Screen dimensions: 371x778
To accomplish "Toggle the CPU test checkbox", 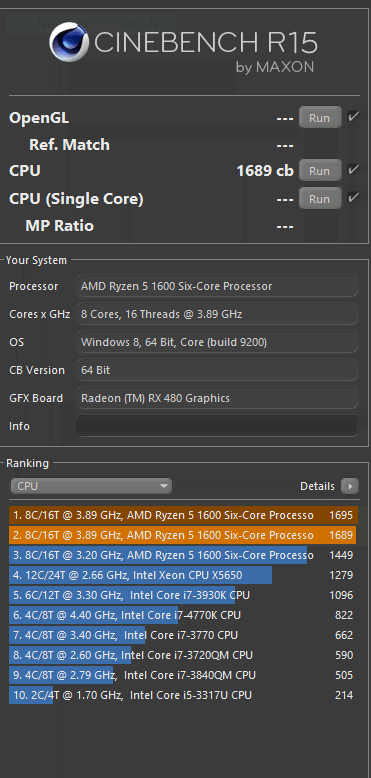I will click(x=353, y=170).
